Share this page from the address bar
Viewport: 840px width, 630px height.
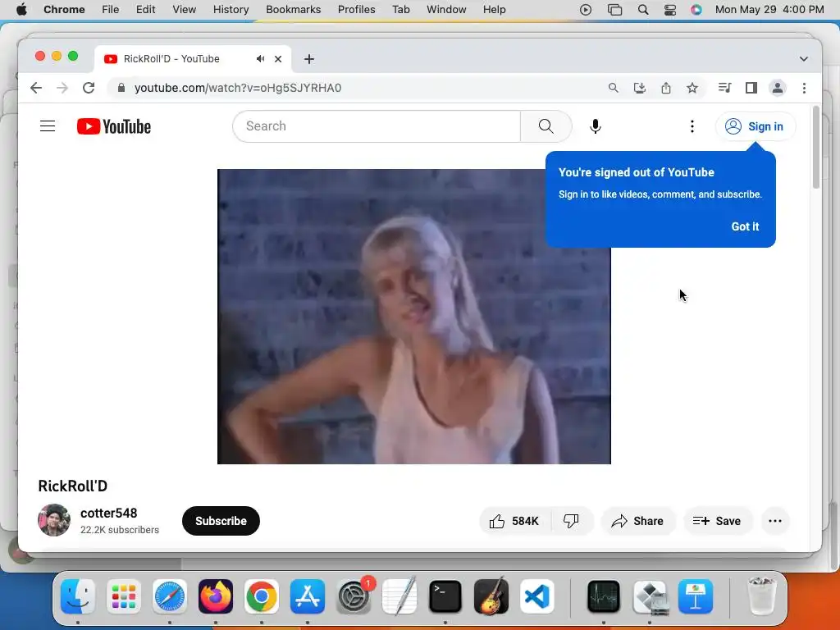666,88
